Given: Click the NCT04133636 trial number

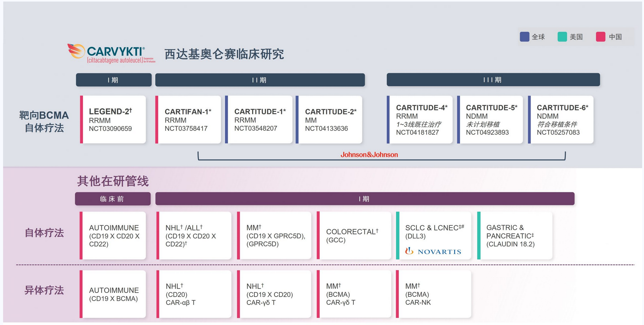Looking at the screenshot, I should [326, 128].
